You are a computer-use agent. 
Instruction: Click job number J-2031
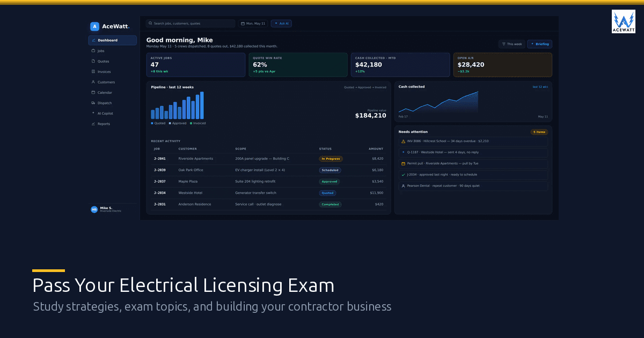click(x=160, y=204)
